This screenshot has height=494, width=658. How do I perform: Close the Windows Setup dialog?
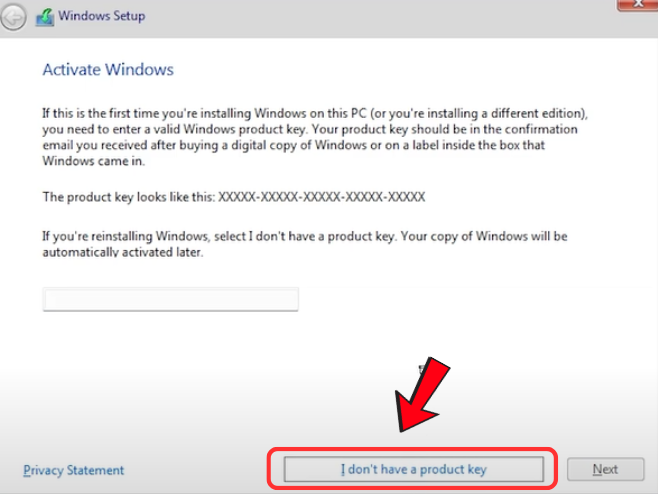click(638, 4)
